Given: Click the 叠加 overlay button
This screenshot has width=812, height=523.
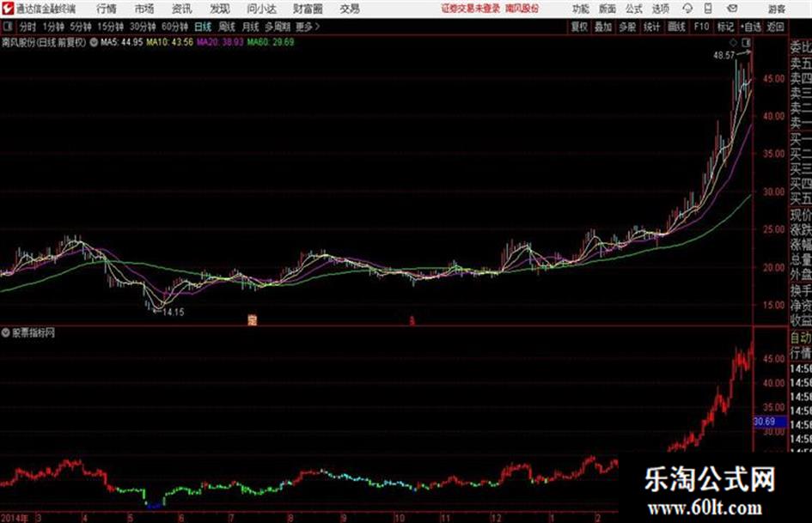Looking at the screenshot, I should coord(603,27).
